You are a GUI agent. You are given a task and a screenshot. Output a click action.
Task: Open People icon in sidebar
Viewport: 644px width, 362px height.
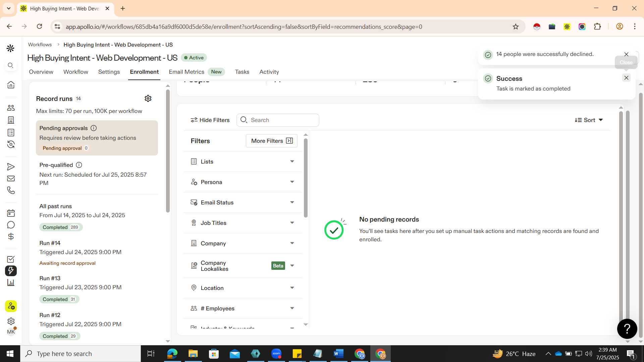(11, 108)
